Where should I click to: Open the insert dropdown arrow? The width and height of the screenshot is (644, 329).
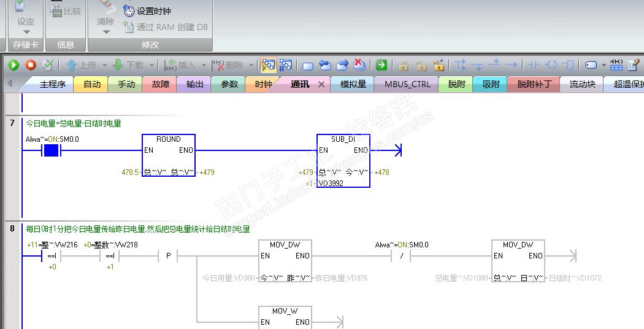203,65
